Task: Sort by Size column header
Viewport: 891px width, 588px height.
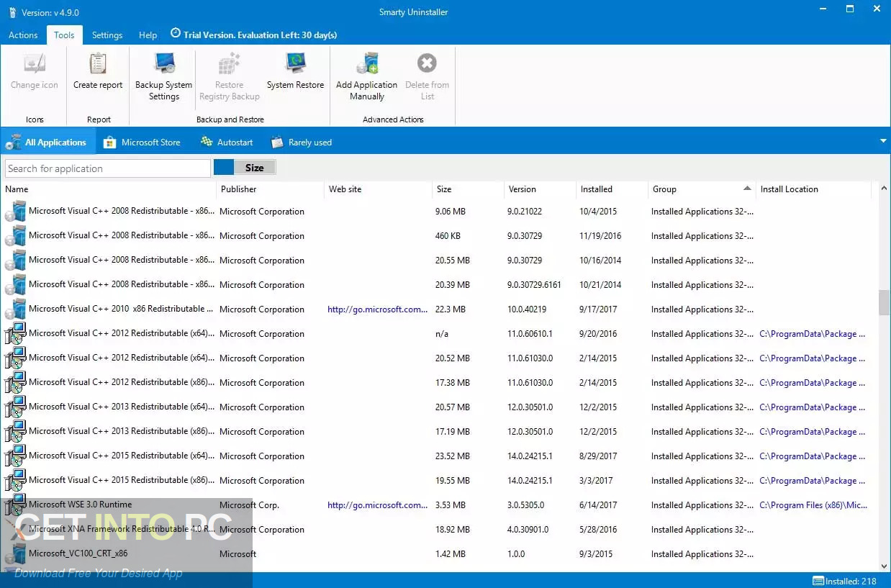Action: [x=468, y=189]
